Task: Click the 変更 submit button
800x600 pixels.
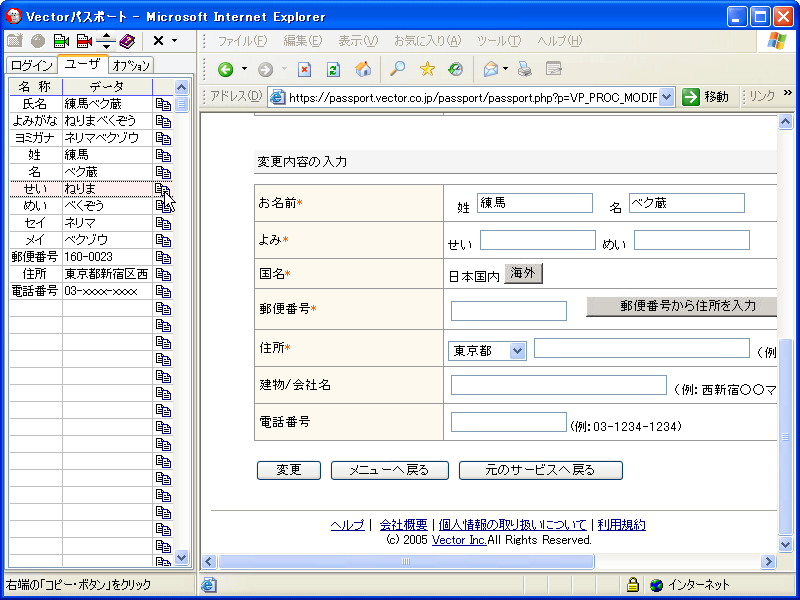Action: tap(289, 470)
